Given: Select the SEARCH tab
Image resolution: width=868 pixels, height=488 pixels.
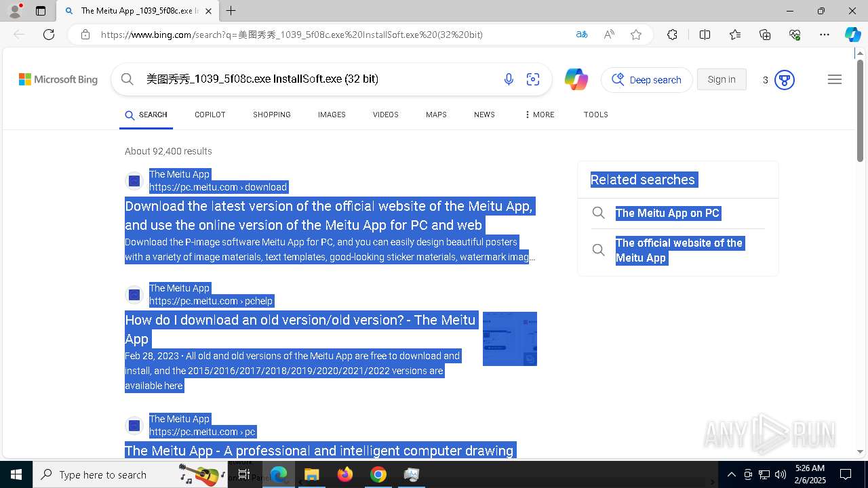Looking at the screenshot, I should coord(146,115).
